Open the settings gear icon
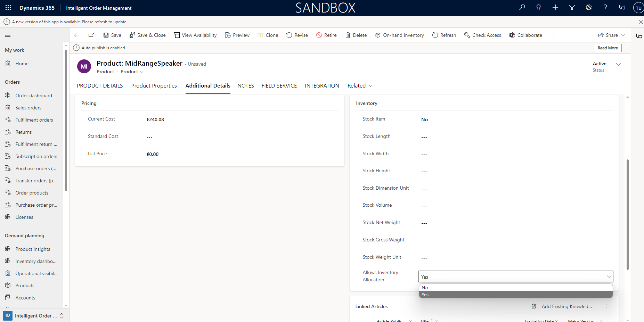This screenshot has width=644, height=322. tap(589, 7)
